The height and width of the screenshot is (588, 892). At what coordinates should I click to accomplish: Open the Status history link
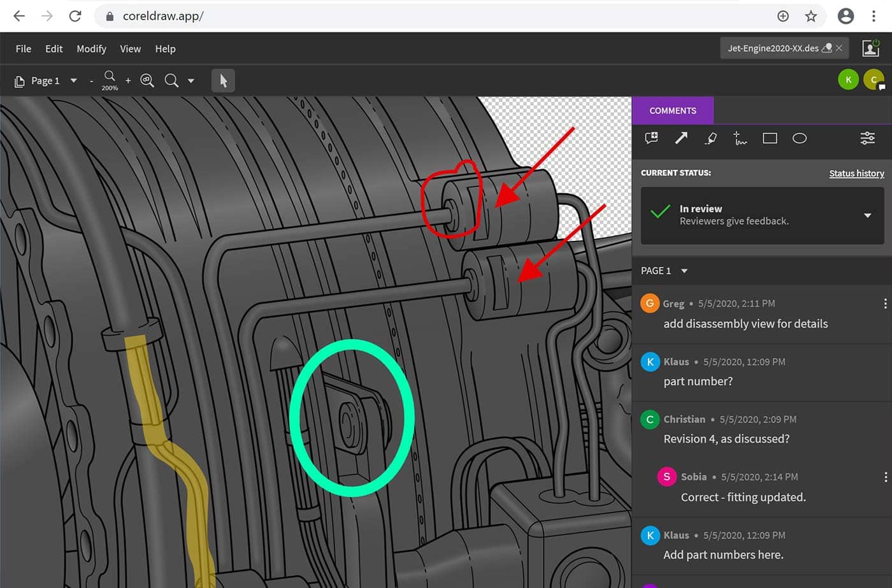(x=856, y=173)
